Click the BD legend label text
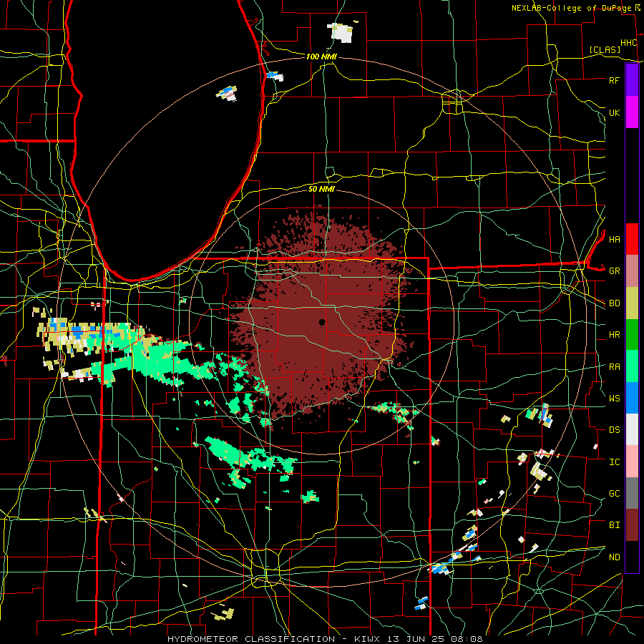 [615, 303]
